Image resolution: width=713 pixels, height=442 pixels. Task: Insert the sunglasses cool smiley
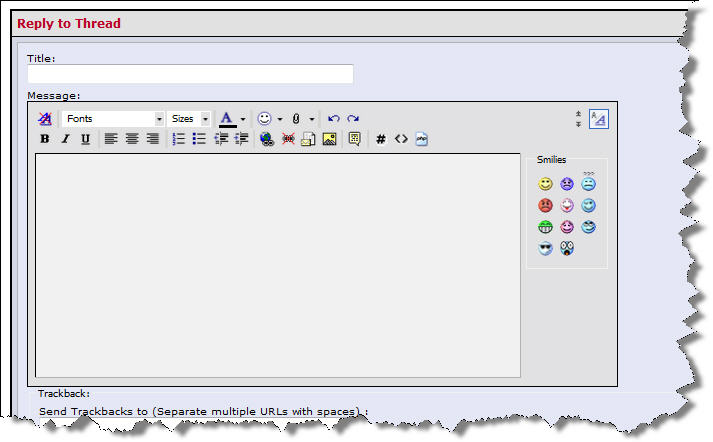(545, 248)
